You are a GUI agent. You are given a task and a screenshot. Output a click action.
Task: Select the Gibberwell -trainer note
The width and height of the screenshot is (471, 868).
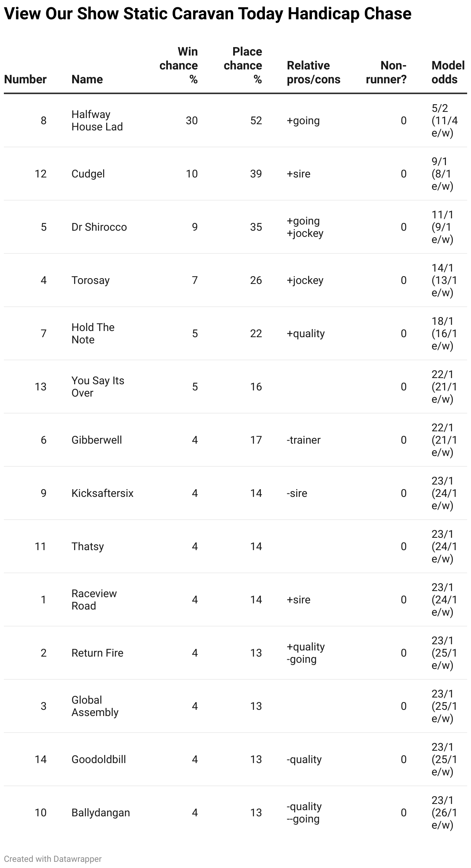tap(303, 440)
